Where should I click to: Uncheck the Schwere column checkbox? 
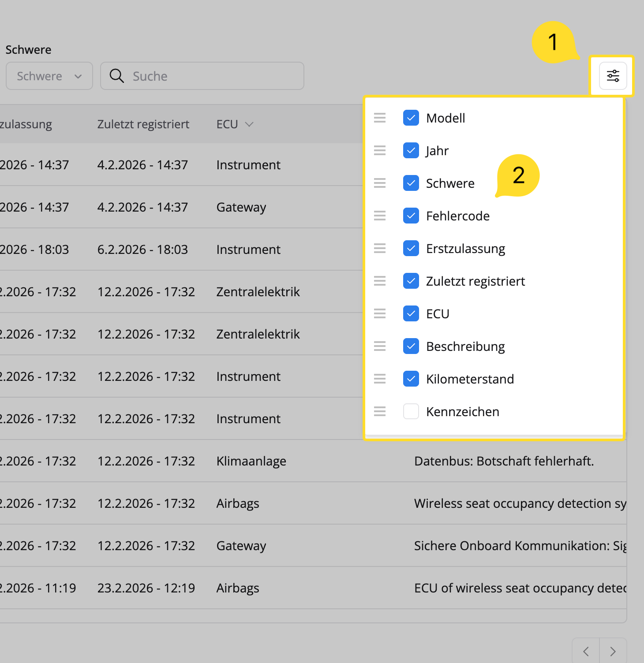point(411,183)
